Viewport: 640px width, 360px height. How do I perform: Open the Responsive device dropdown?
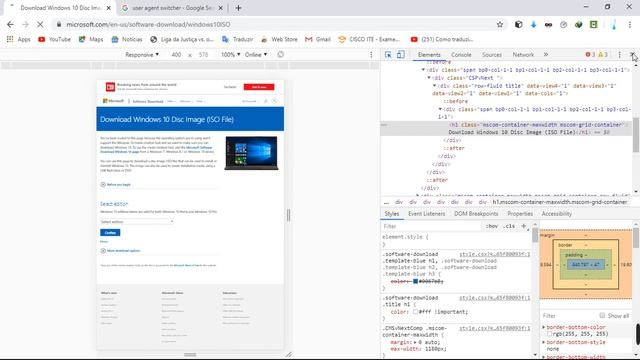point(142,55)
